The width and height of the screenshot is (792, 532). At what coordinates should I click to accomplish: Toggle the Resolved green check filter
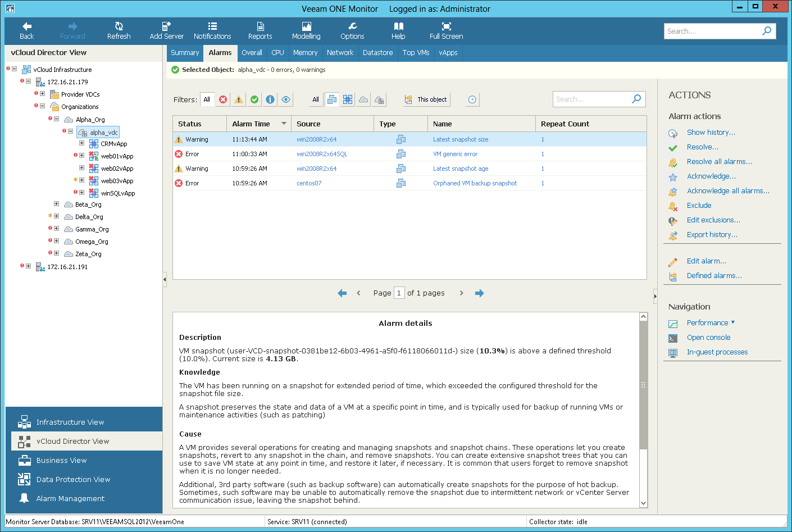point(254,99)
